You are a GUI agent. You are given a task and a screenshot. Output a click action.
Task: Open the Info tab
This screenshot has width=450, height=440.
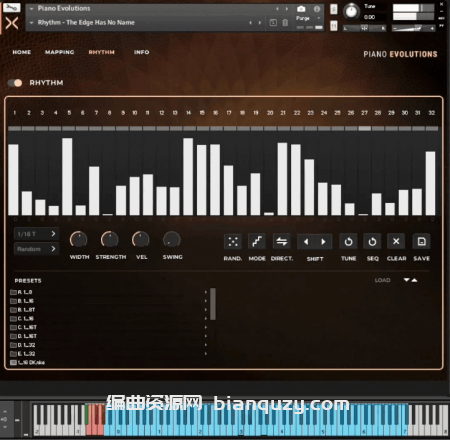[x=142, y=52]
